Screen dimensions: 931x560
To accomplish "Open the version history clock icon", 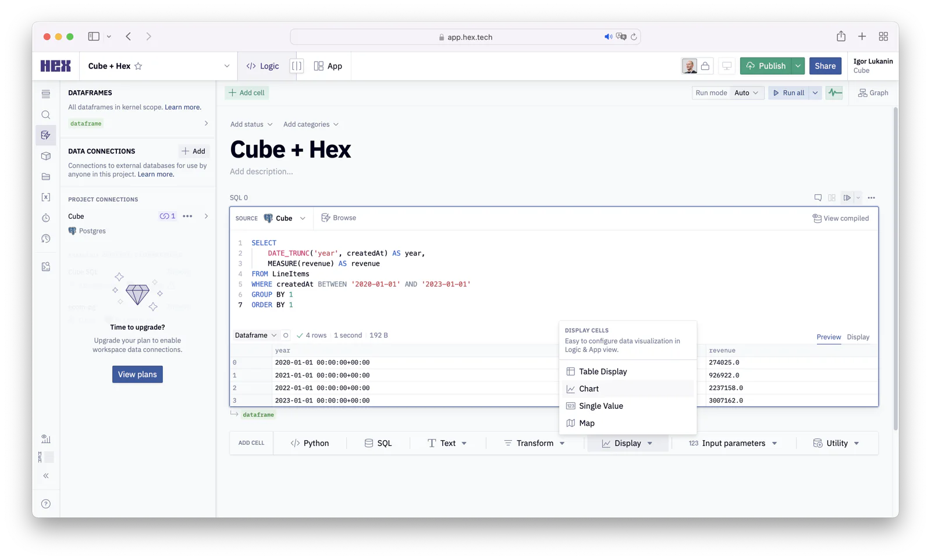I will click(46, 238).
